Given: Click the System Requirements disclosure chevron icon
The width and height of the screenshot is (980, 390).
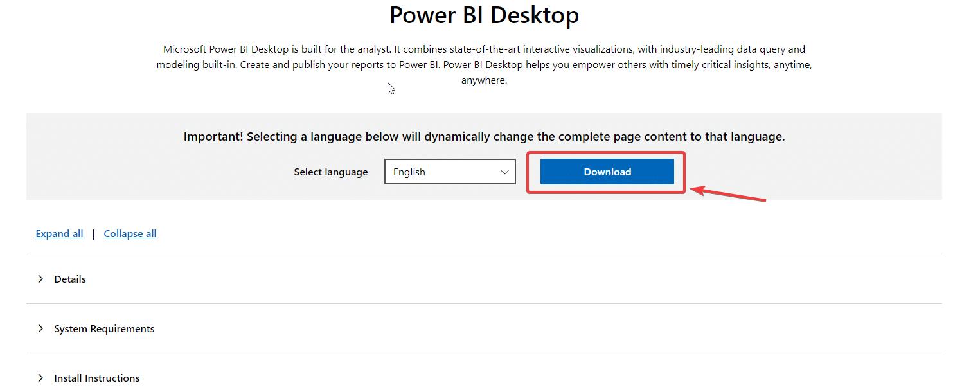Looking at the screenshot, I should [40, 328].
